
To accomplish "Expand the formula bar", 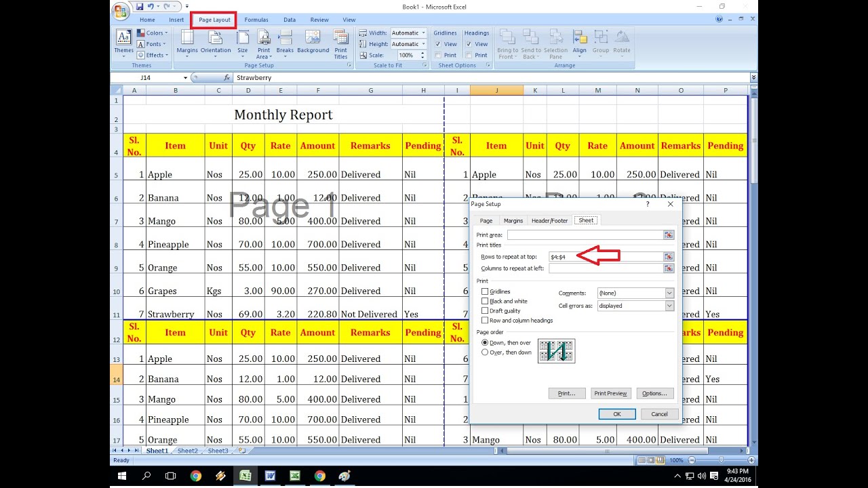I will click(753, 78).
